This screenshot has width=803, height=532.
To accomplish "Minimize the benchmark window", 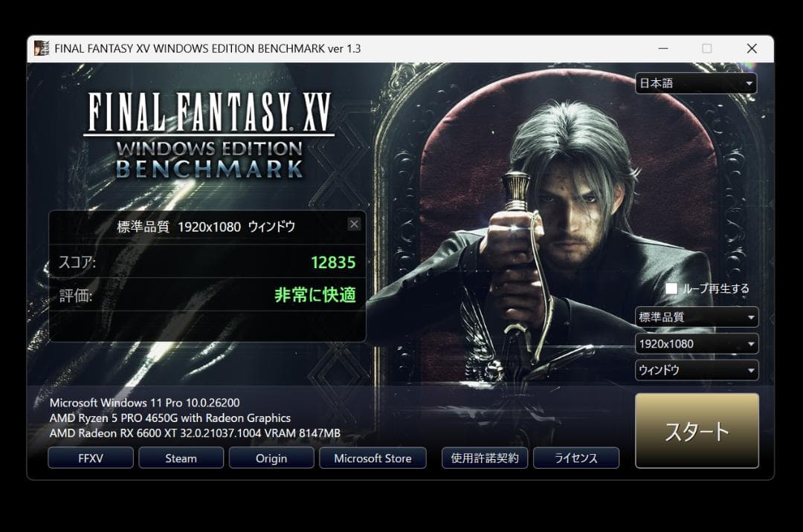I will pyautogui.click(x=663, y=48).
